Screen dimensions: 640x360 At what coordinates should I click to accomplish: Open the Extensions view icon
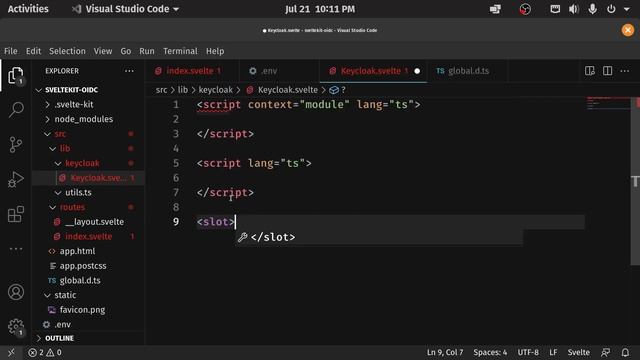pyautogui.click(x=16, y=214)
